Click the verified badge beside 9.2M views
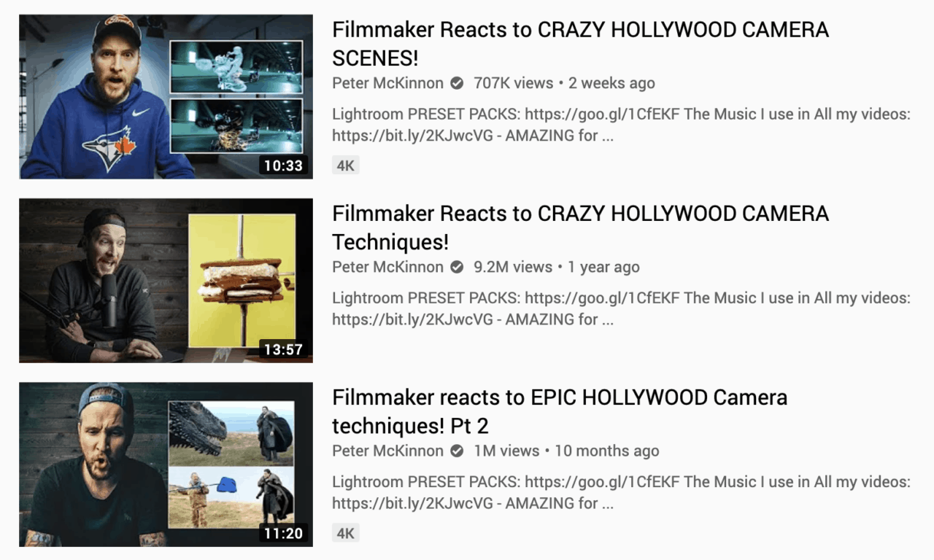 [457, 267]
